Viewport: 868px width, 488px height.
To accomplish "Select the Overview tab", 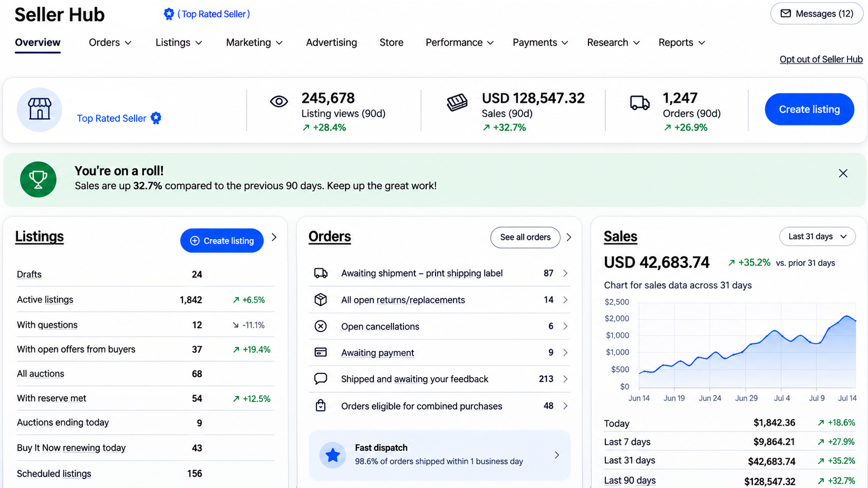I will pyautogui.click(x=37, y=43).
